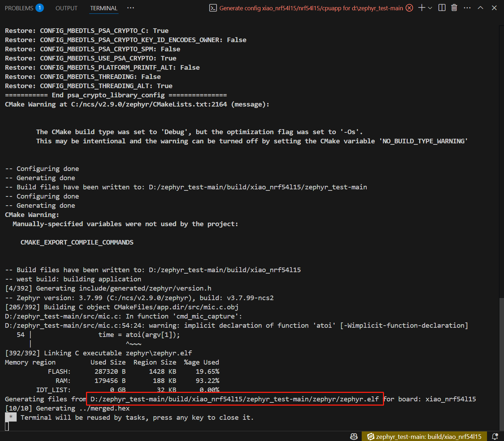504x441 pixels.
Task: Open the CMakeLists.txt:2164 path link
Action: [x=149, y=104]
